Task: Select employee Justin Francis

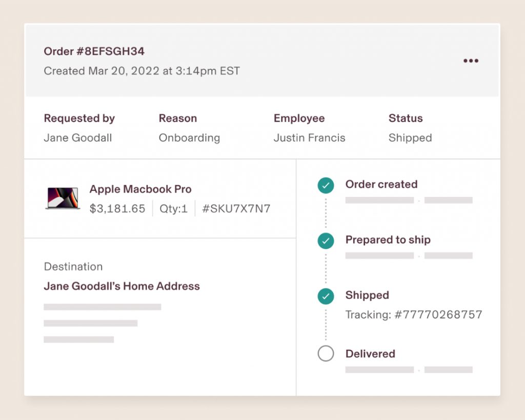Action: (x=309, y=137)
